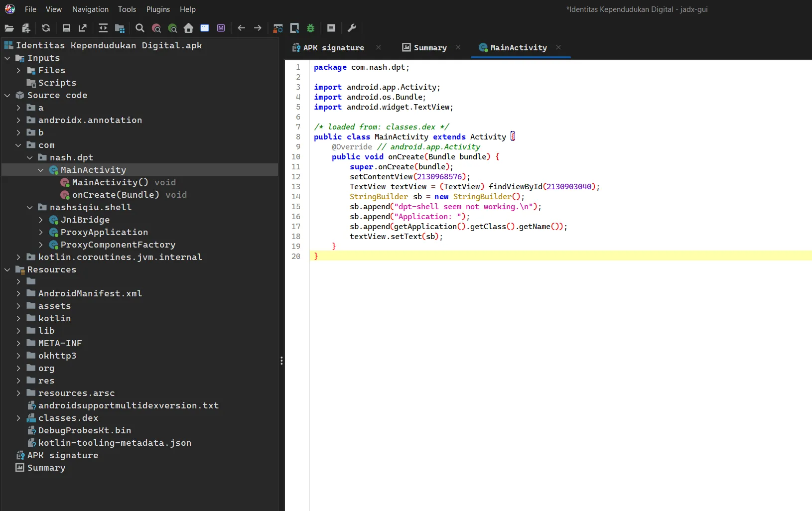Open text search with magnifier icon
This screenshot has height=511, width=812.
(x=140, y=28)
